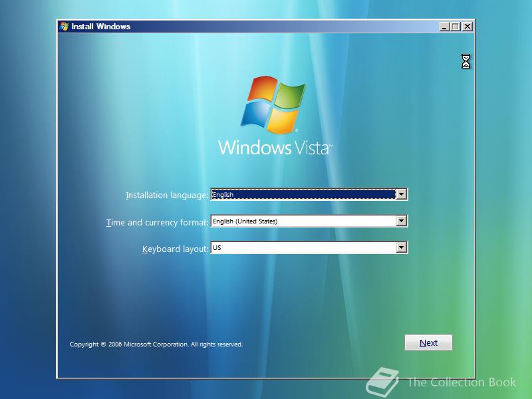Click the Installation language label
532x399 pixels.
(167, 195)
